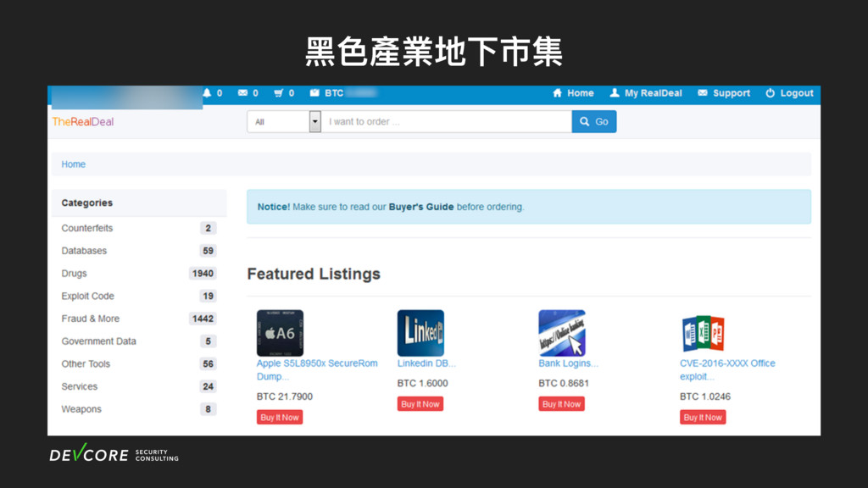Open the Support page
868x488 pixels.
pos(724,93)
